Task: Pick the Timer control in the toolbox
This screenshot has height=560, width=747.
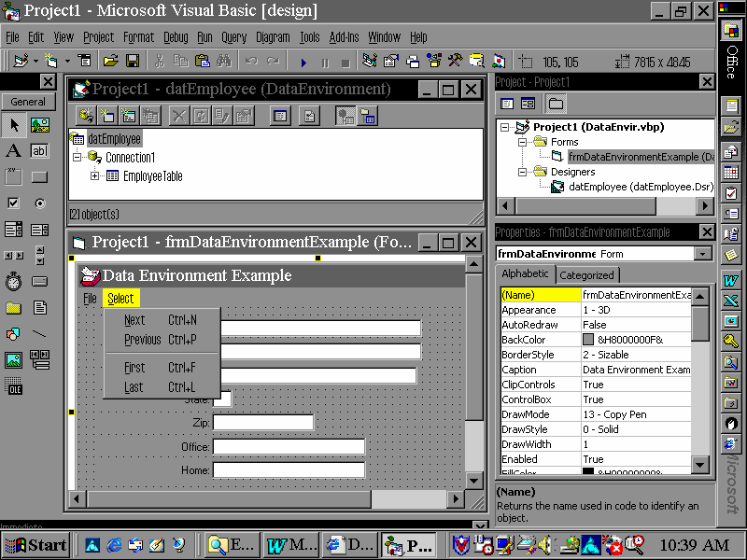Action: point(13,281)
